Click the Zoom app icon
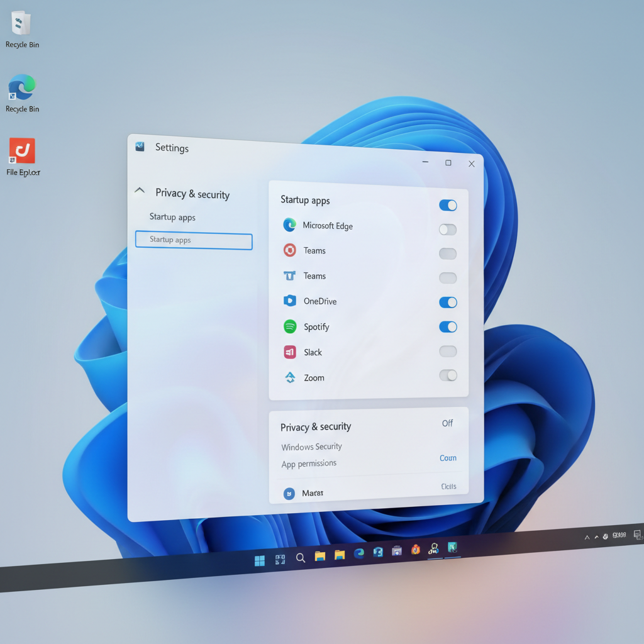 290,377
